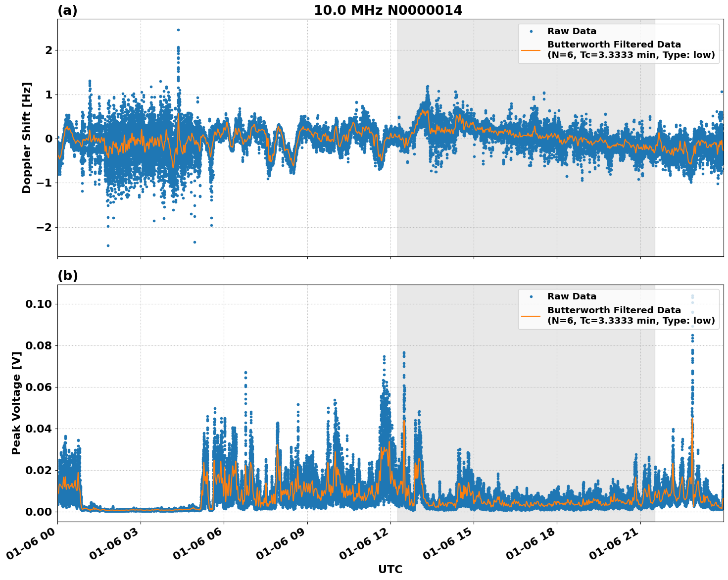Select the panel (b) subplot label

(x=68, y=276)
